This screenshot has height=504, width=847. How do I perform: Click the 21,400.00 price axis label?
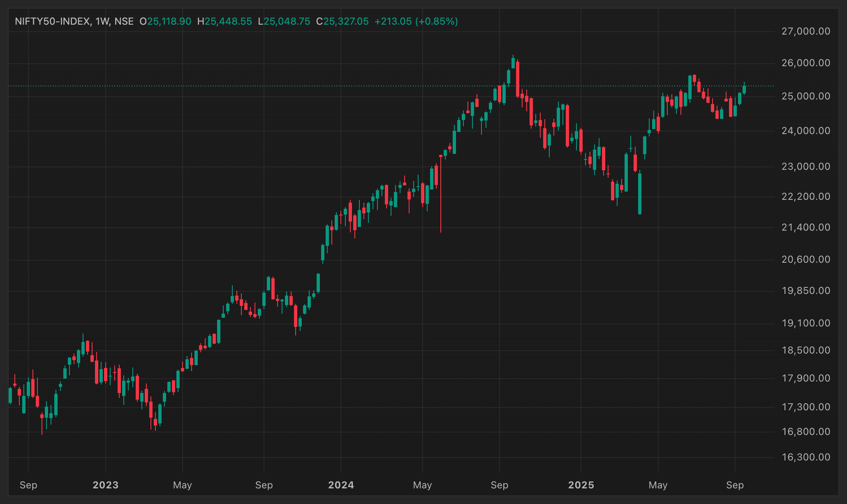point(806,227)
